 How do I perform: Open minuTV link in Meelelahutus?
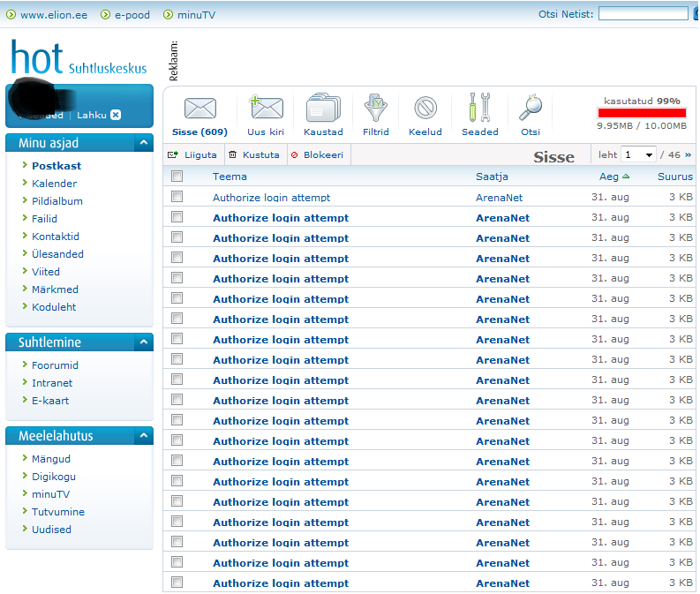[x=50, y=494]
